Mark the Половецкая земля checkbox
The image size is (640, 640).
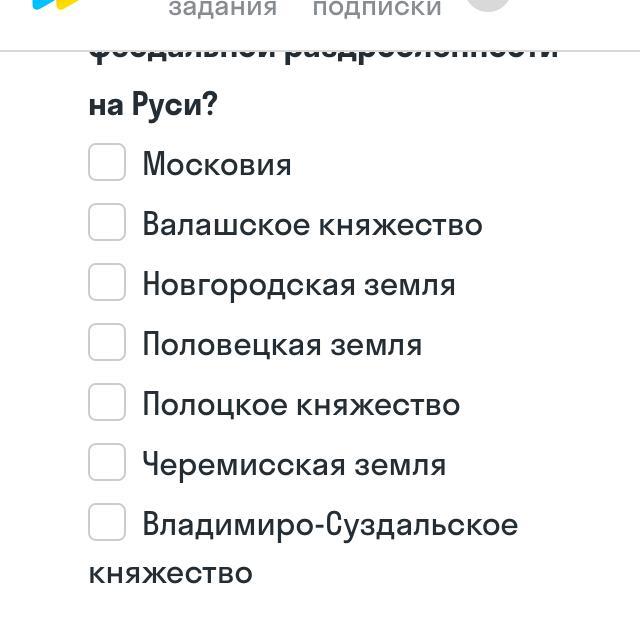click(107, 342)
